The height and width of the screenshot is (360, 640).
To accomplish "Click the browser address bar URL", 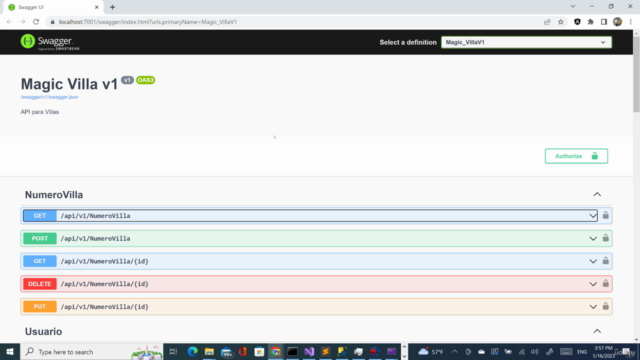I will (148, 22).
